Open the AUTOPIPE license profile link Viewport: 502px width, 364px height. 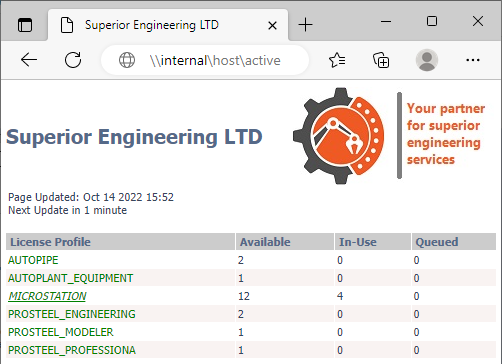(33, 260)
